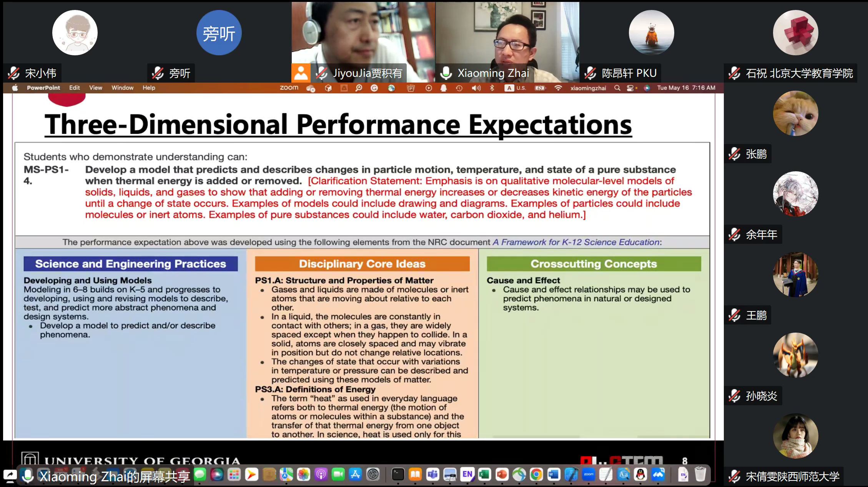Open the Trash in the dock
Viewport: 868px width, 487px height.
700,475
